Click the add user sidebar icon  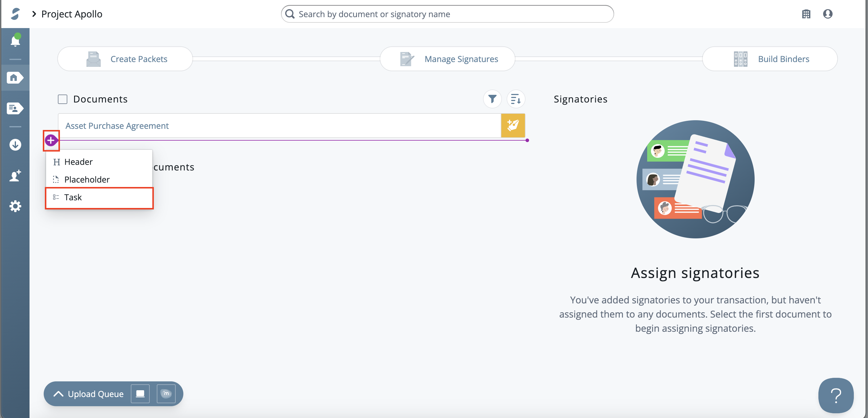(15, 176)
